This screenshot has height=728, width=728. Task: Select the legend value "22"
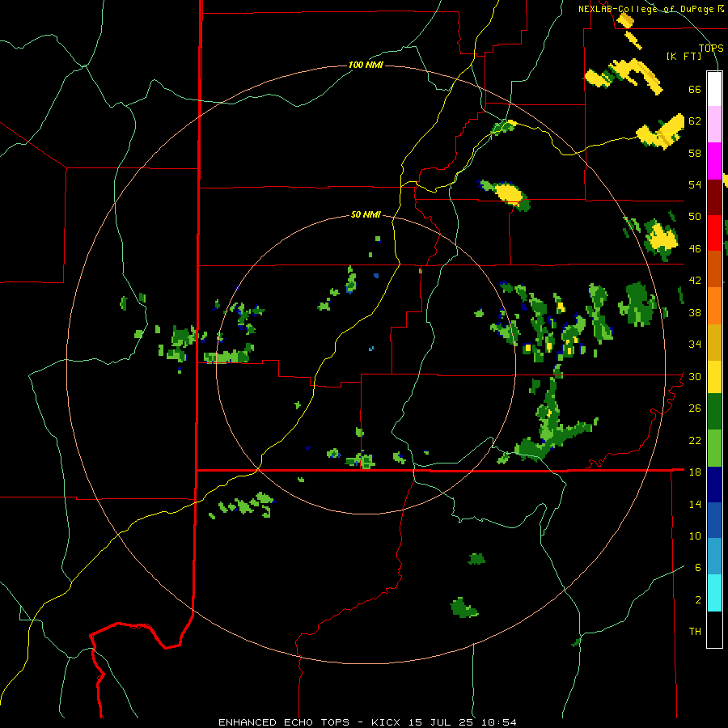pos(695,440)
